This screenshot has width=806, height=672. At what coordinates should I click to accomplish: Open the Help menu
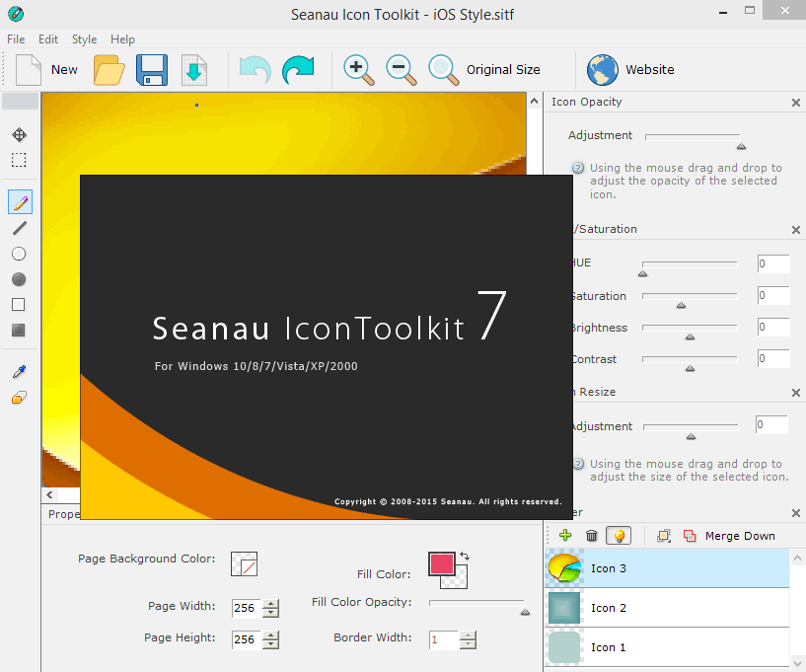click(122, 39)
